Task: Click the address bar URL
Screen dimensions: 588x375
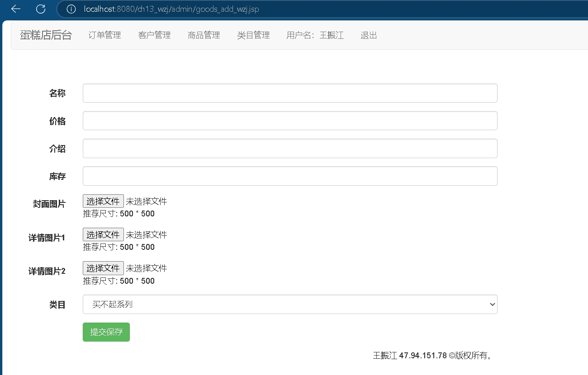Action: pos(172,9)
